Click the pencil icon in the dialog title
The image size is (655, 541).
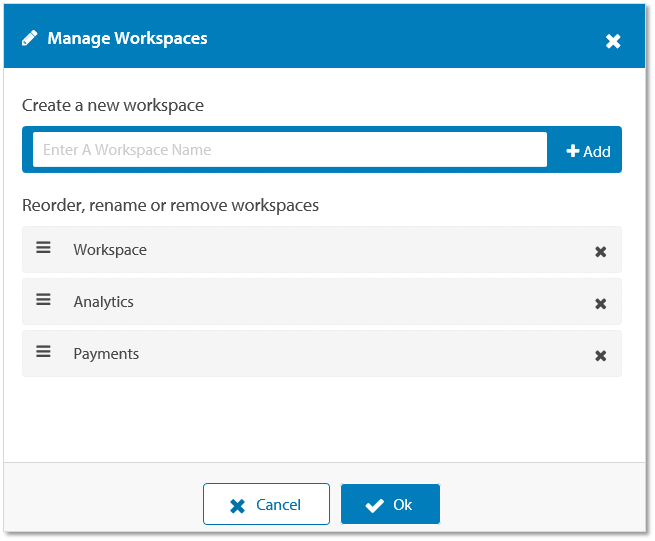pos(29,38)
